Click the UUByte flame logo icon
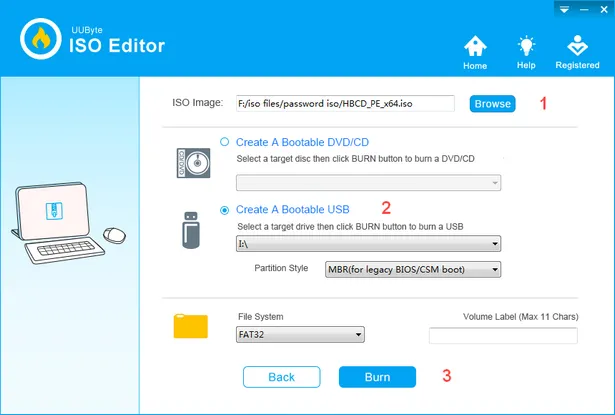 pyautogui.click(x=41, y=39)
